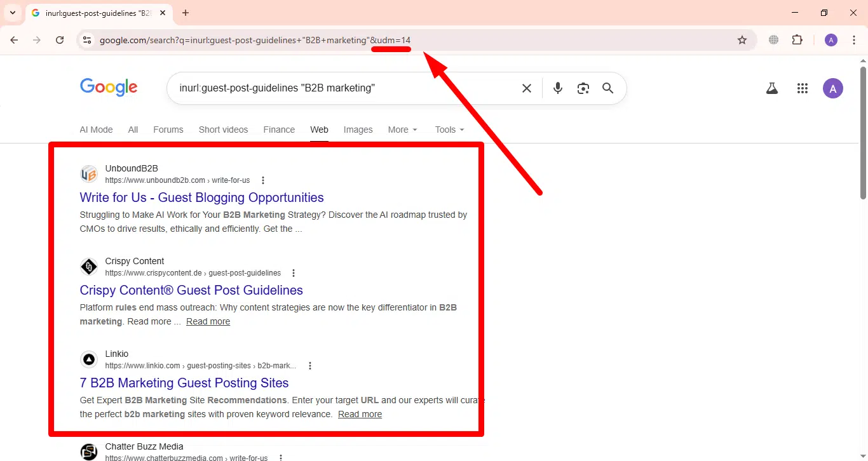
Task: Bookmark this page with the star icon
Action: pos(742,40)
